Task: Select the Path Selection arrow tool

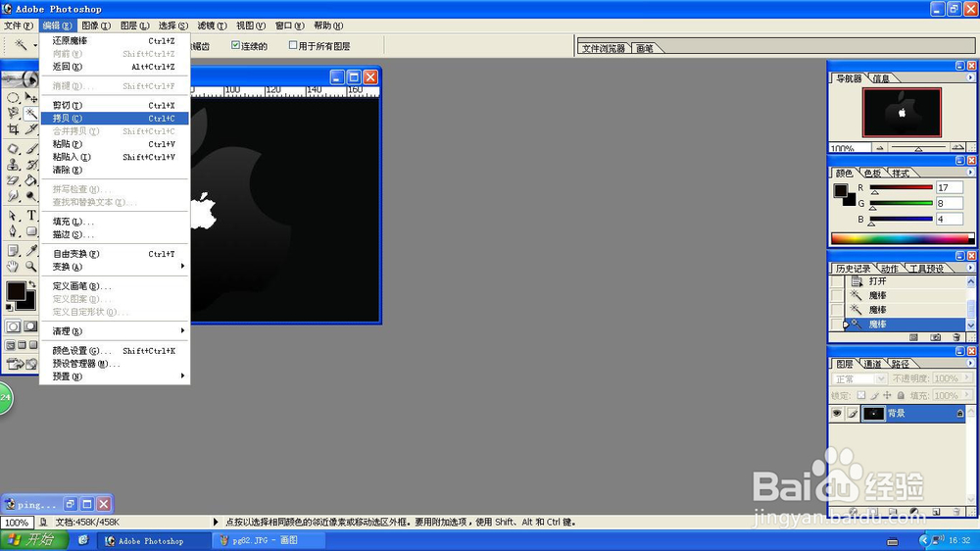Action: (13, 215)
